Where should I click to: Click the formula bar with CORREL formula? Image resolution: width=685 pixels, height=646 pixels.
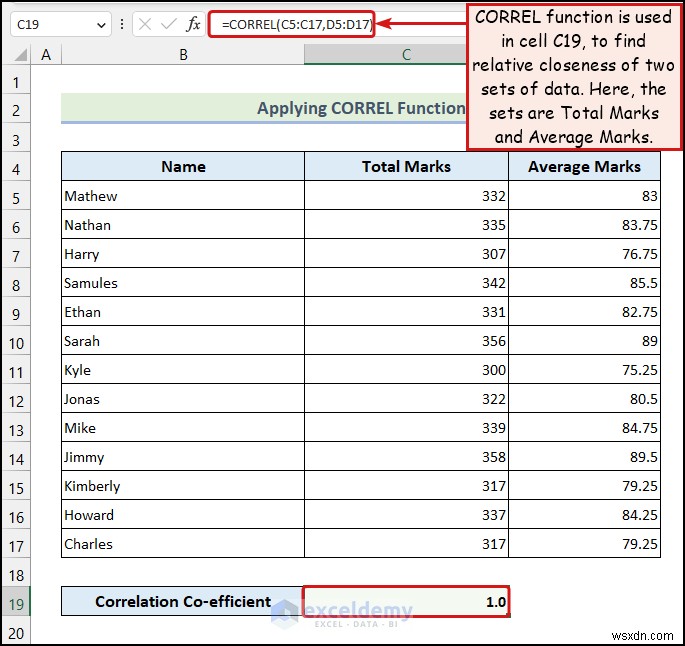(x=291, y=24)
